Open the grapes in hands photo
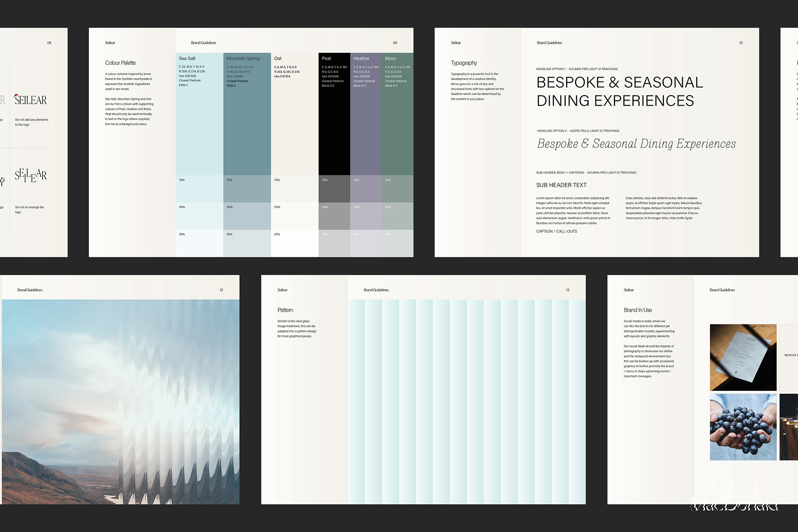 (x=743, y=427)
